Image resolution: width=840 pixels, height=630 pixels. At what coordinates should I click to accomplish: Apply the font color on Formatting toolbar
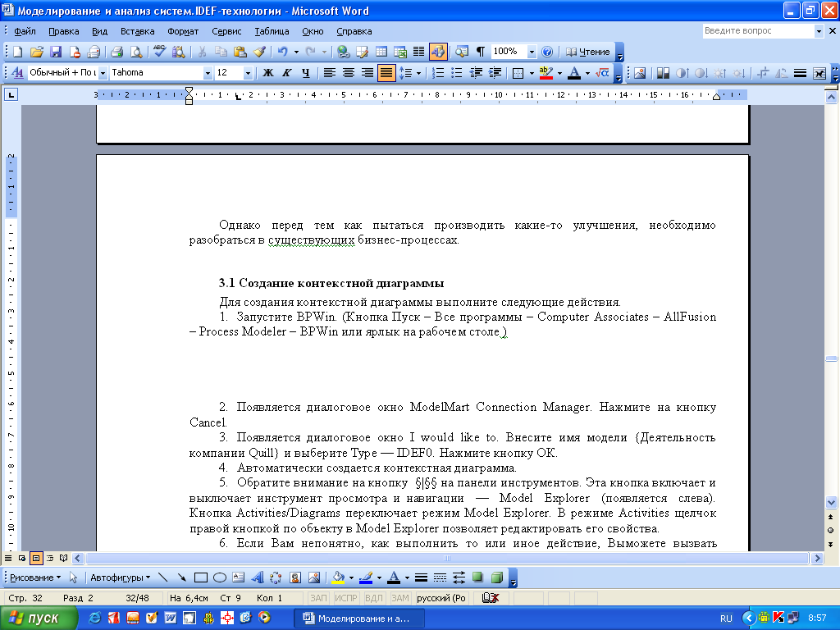point(574,73)
